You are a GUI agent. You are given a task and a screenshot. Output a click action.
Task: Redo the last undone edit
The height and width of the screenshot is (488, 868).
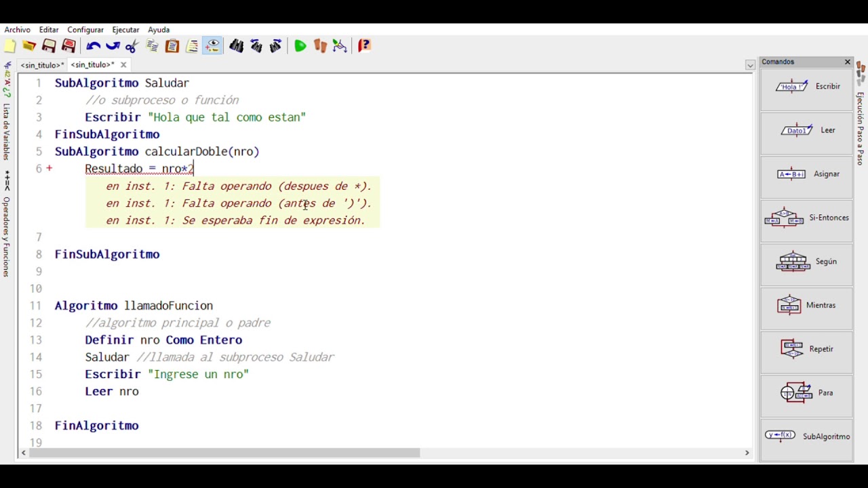click(113, 46)
